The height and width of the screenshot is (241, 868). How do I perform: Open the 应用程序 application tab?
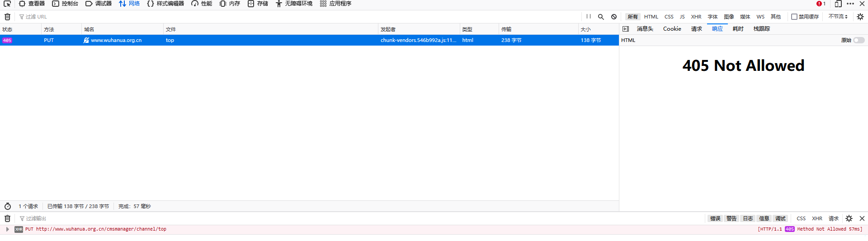[335, 4]
